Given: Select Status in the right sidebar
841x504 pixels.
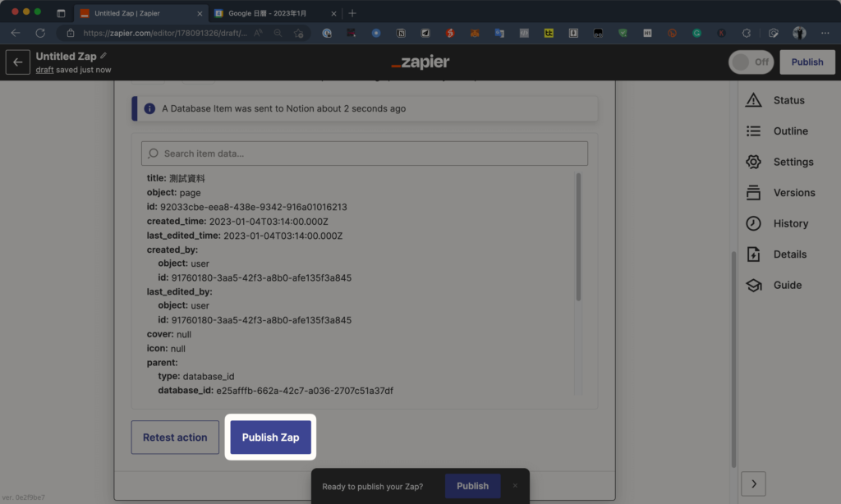Looking at the screenshot, I should point(789,100).
